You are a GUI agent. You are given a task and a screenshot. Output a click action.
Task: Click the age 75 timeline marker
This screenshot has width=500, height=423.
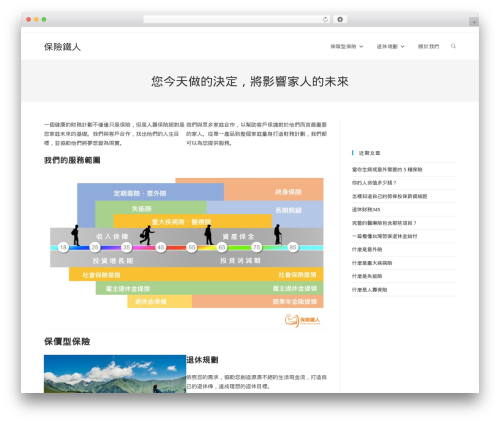coord(256,247)
